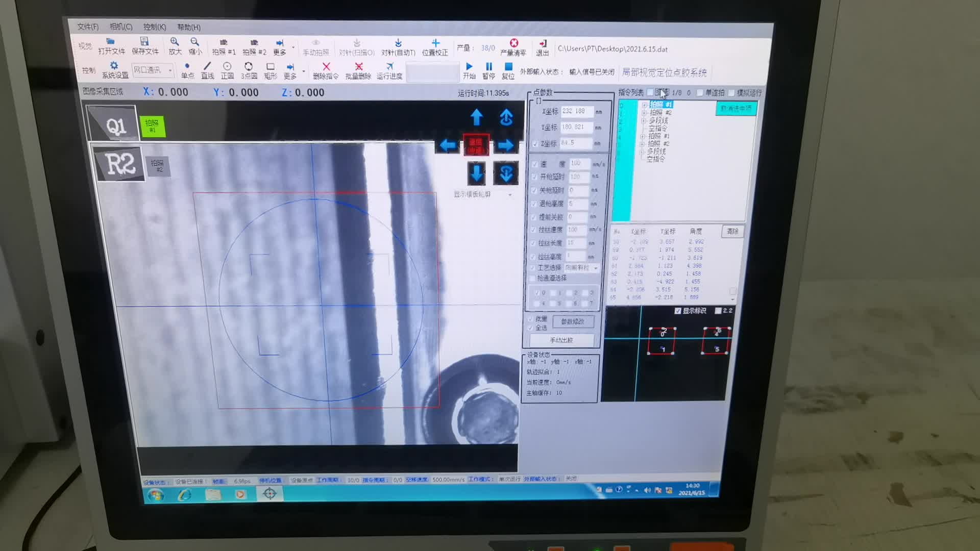Reset output count with 产量清零
This screenshot has height=551, width=980.
point(513,47)
